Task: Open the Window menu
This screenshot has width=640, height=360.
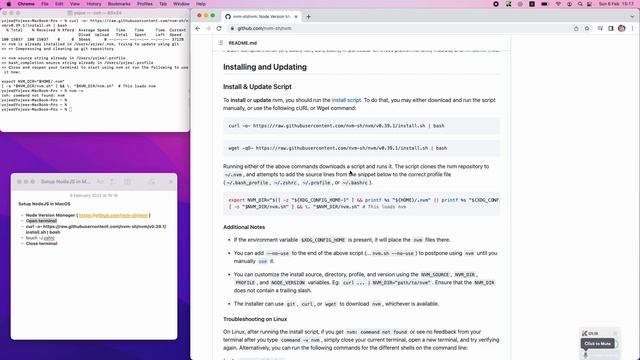Action: pos(181,4)
